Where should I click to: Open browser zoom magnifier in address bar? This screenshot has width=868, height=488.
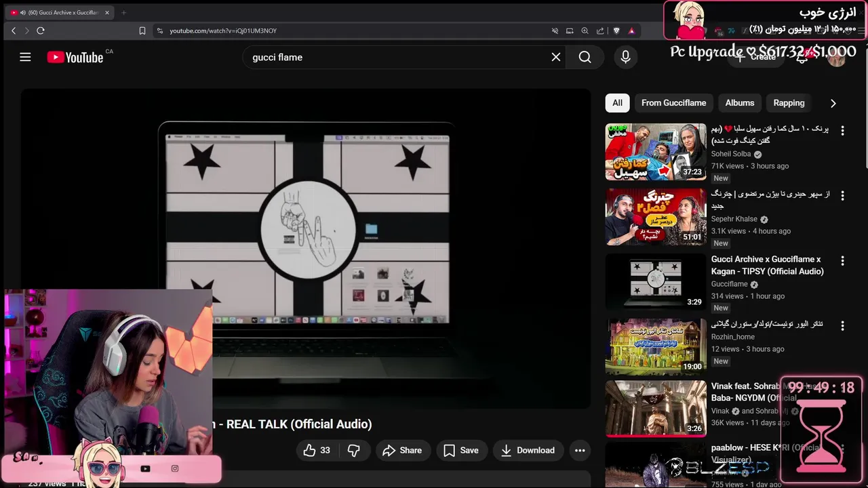coord(585,30)
